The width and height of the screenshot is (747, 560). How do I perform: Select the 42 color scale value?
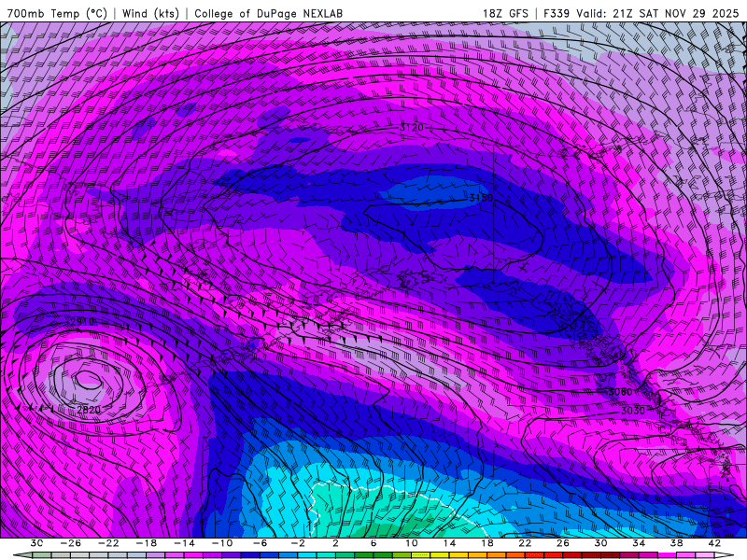[714, 543]
